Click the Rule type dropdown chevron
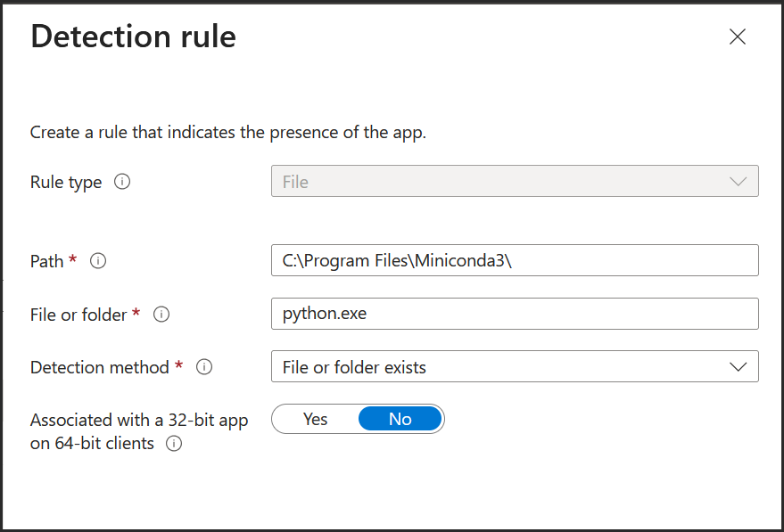Image resolution: width=784 pixels, height=532 pixels. 738,181
